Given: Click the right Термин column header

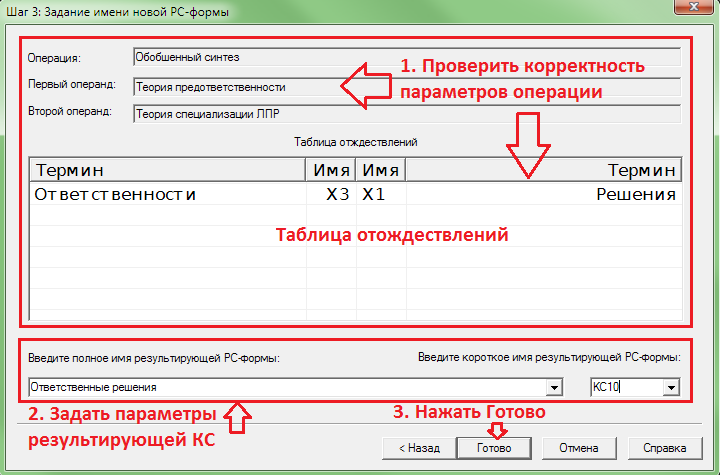Looking at the screenshot, I should [544, 170].
